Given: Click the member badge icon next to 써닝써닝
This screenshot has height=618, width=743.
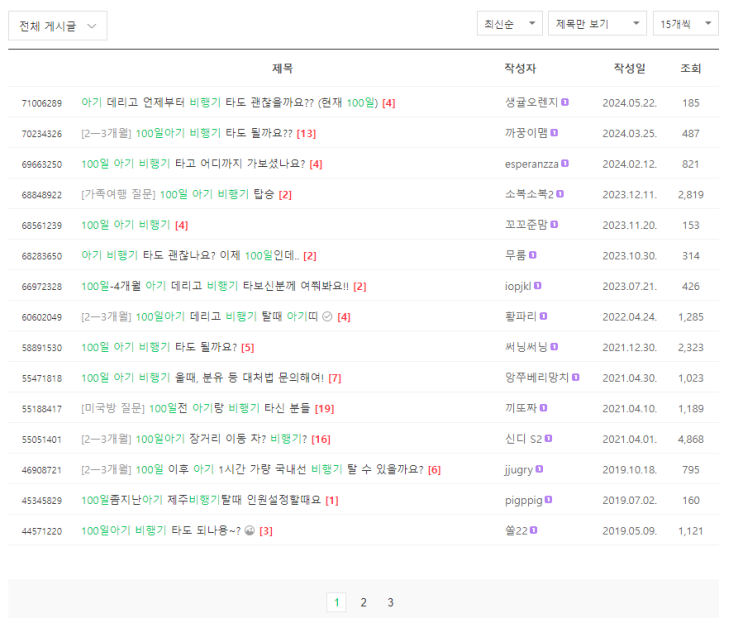Looking at the screenshot, I should coord(554,346).
